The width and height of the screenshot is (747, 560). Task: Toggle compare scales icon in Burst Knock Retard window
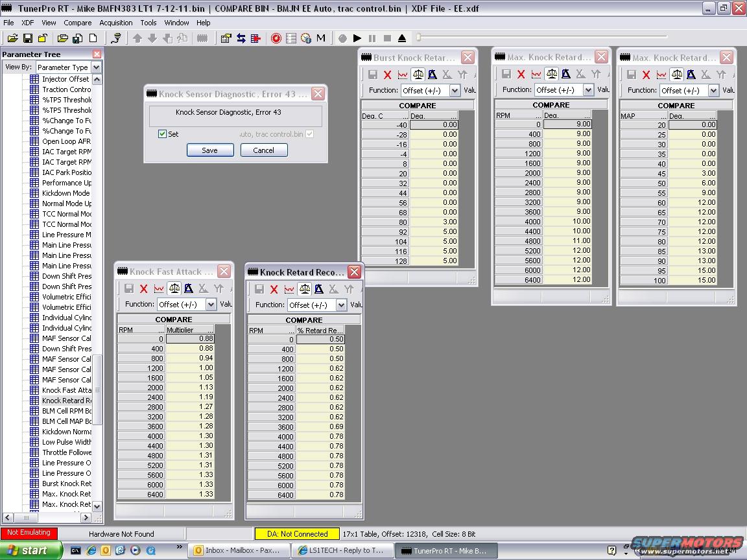[418, 75]
